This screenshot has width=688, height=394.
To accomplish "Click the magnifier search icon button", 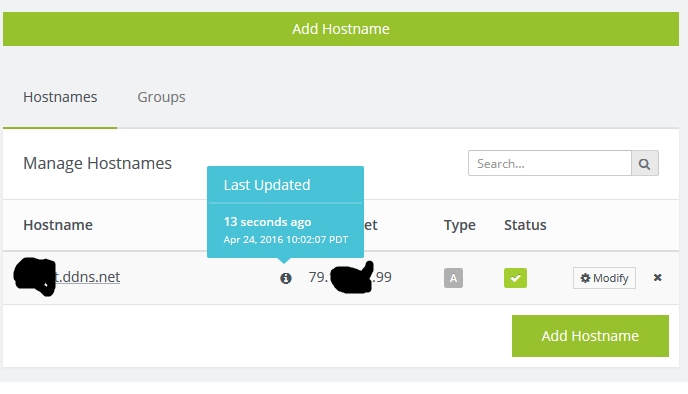I will [645, 164].
